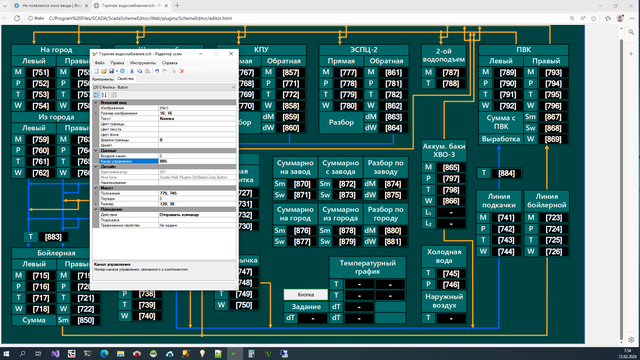
Task: Switch to the Компоненты tab
Action: pos(103,79)
